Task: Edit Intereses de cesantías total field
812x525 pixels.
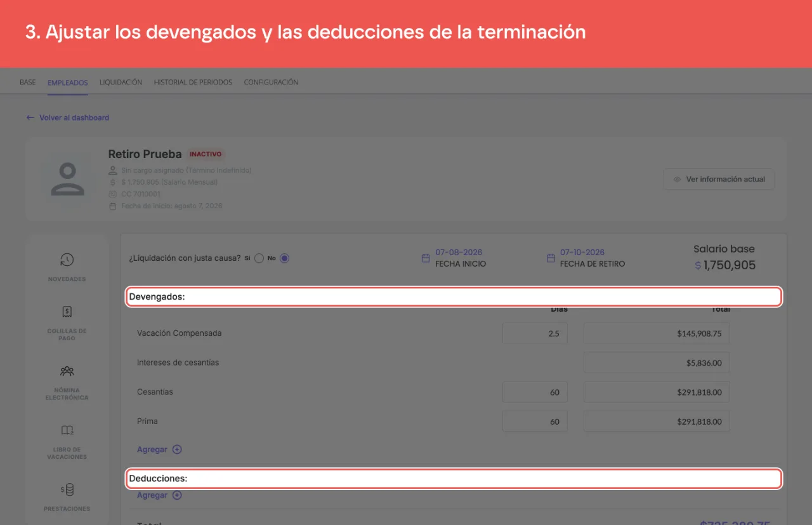Action: pos(657,362)
